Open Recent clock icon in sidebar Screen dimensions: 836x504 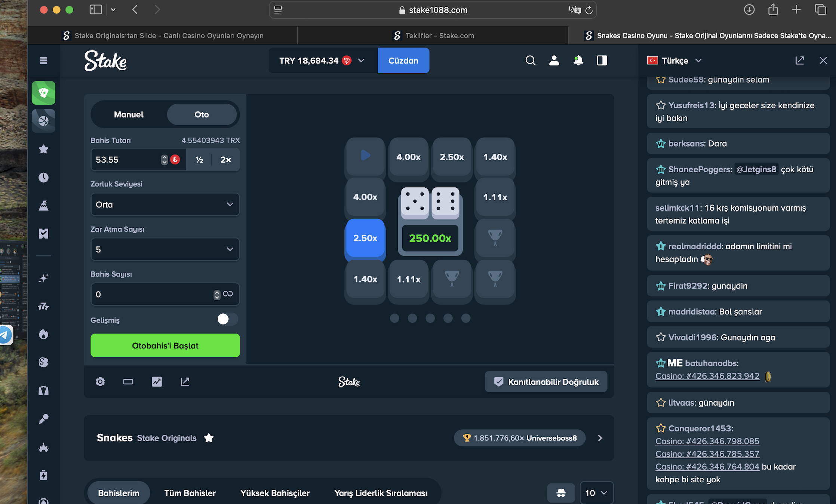[x=43, y=177]
